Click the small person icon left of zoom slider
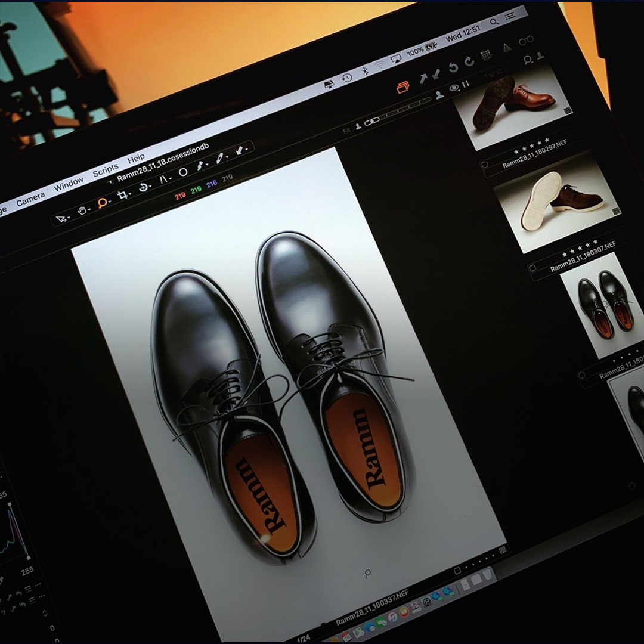 (358, 126)
